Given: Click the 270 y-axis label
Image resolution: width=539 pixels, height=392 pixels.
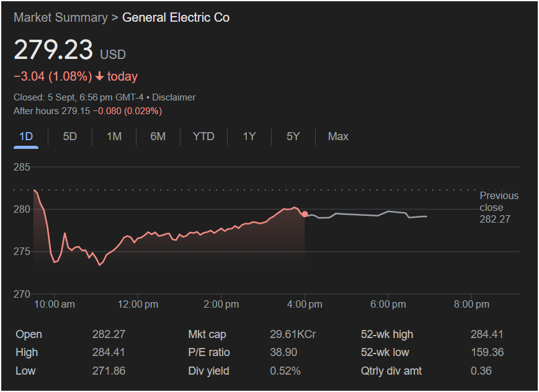Looking at the screenshot, I should pyautogui.click(x=22, y=295).
